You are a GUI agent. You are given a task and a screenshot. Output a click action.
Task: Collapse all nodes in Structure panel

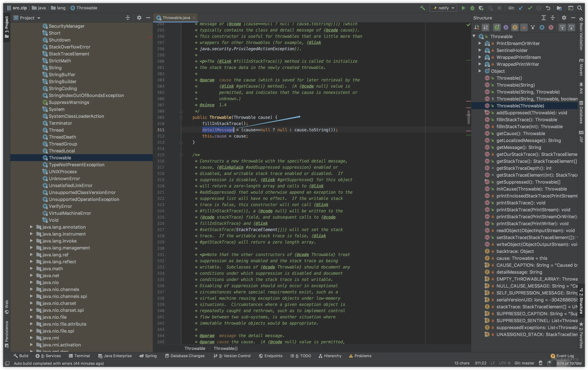click(x=553, y=18)
